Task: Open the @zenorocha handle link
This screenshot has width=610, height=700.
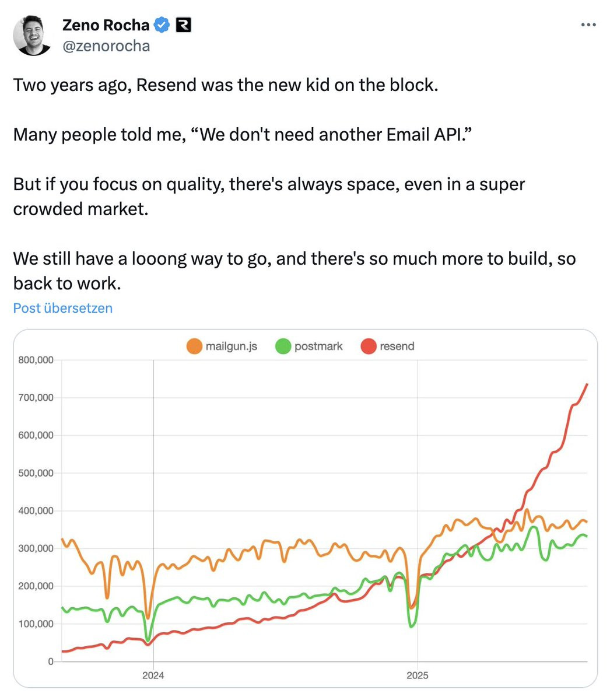Action: (x=106, y=45)
